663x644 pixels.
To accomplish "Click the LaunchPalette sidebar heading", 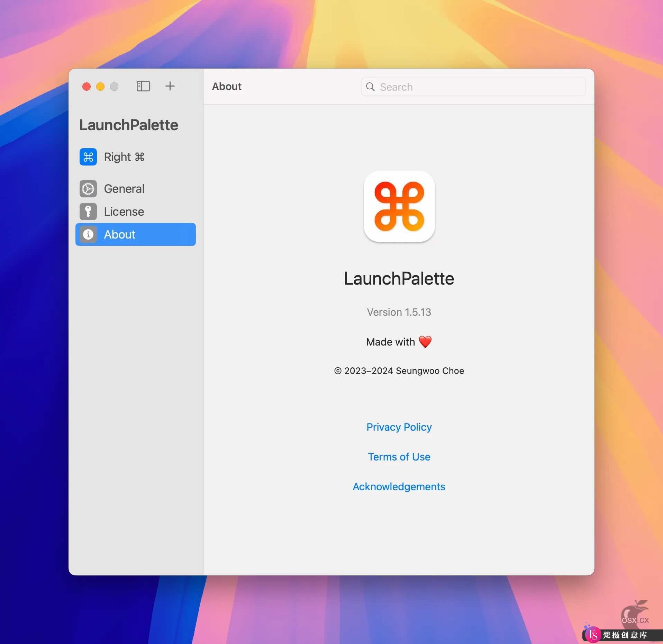I will click(129, 125).
